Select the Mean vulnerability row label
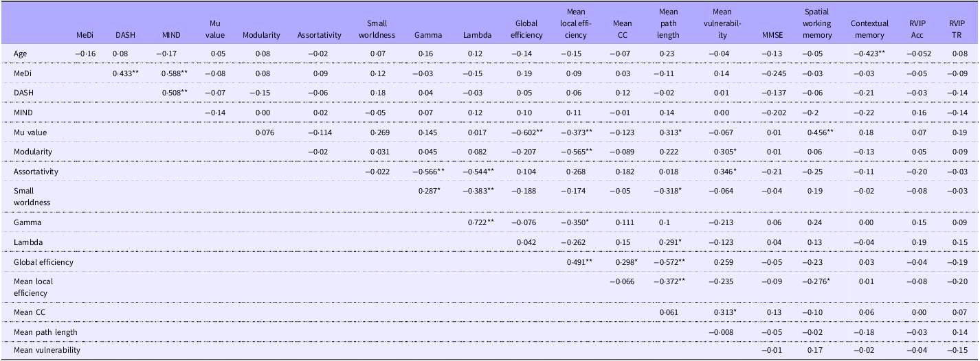This screenshot has height=361, width=980. click(x=47, y=350)
